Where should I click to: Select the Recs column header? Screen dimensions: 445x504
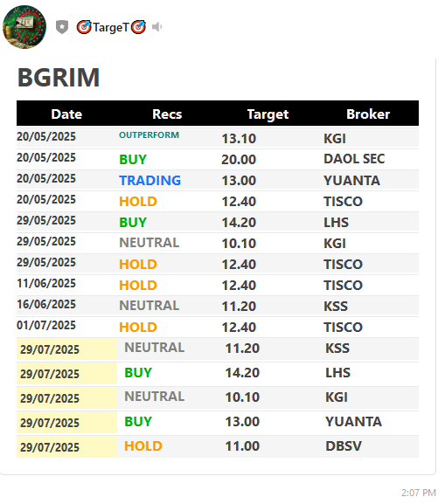[x=167, y=114]
